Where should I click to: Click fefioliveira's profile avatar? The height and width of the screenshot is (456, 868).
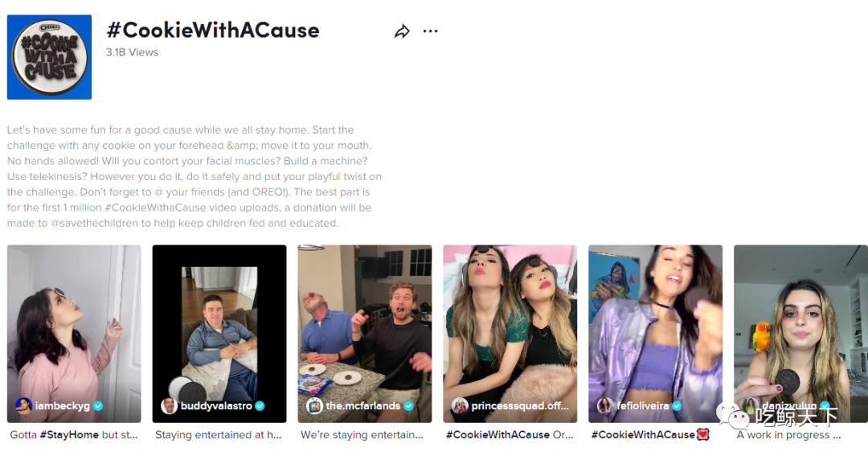click(x=605, y=405)
